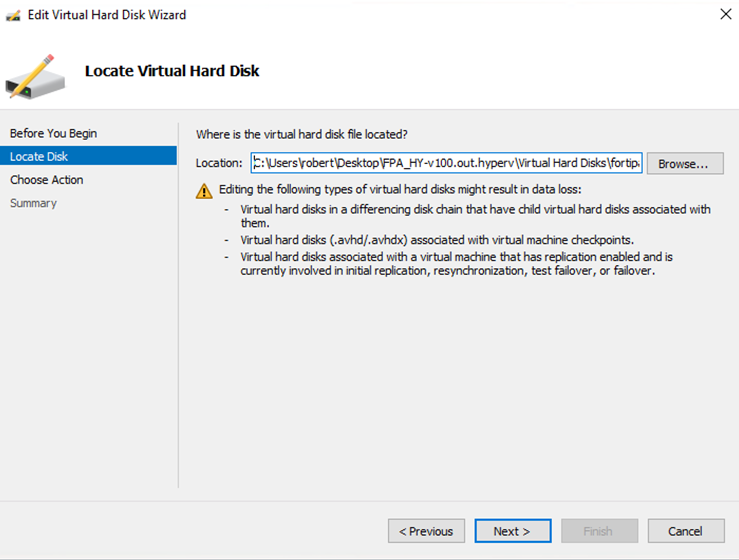Click the "Location:" label
Viewport: 739px width, 560px height.
pyautogui.click(x=218, y=163)
